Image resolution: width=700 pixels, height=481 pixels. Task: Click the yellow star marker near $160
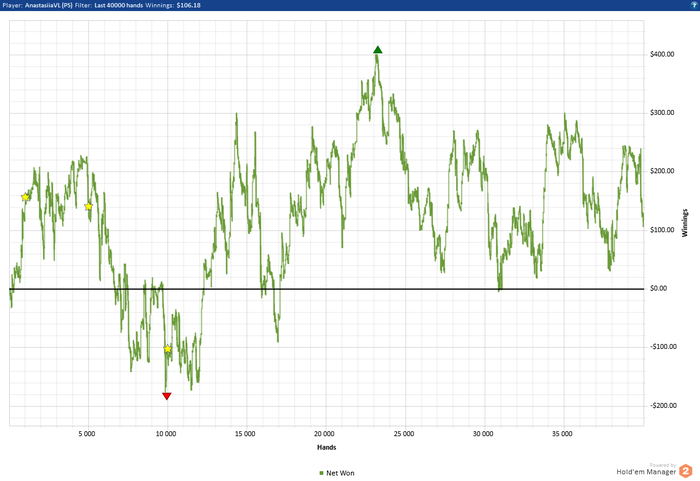pyautogui.click(x=25, y=197)
